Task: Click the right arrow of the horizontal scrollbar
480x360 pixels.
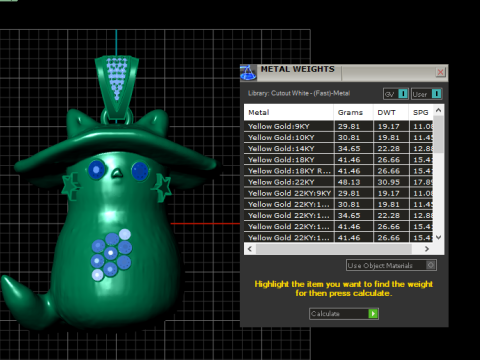Action: coord(427,249)
